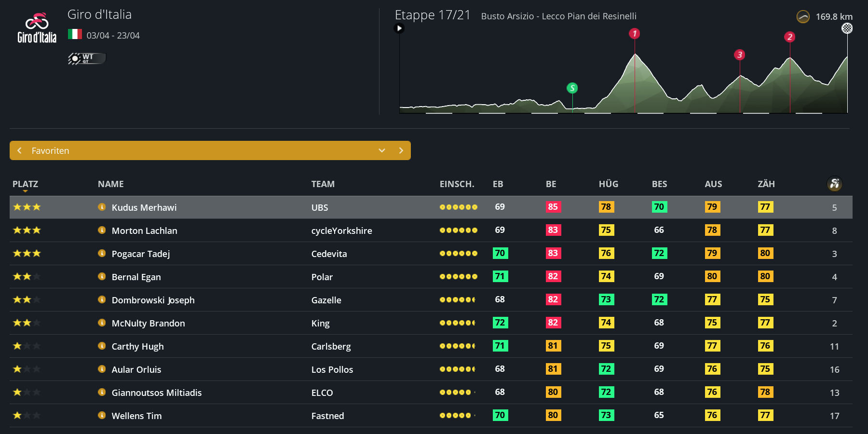Sort table by PLATZ column
The width and height of the screenshot is (868, 434).
click(x=25, y=184)
